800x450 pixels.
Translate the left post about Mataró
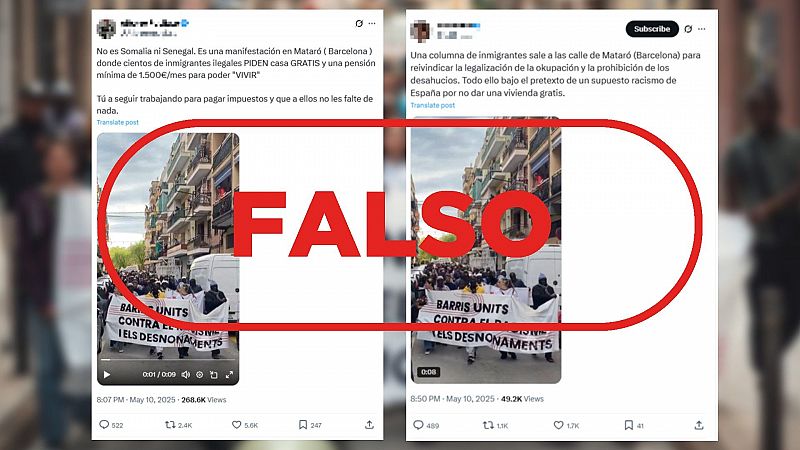point(117,122)
